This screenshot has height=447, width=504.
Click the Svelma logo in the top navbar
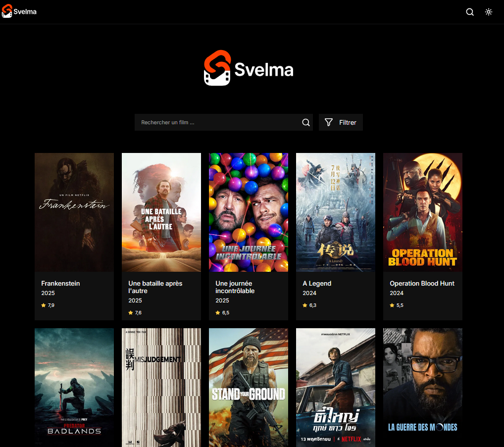click(x=19, y=12)
